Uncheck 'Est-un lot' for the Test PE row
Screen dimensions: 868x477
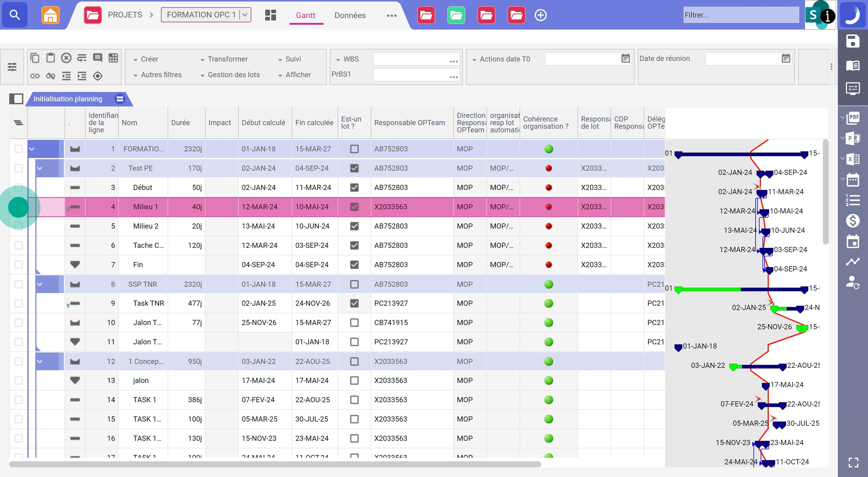click(x=354, y=168)
